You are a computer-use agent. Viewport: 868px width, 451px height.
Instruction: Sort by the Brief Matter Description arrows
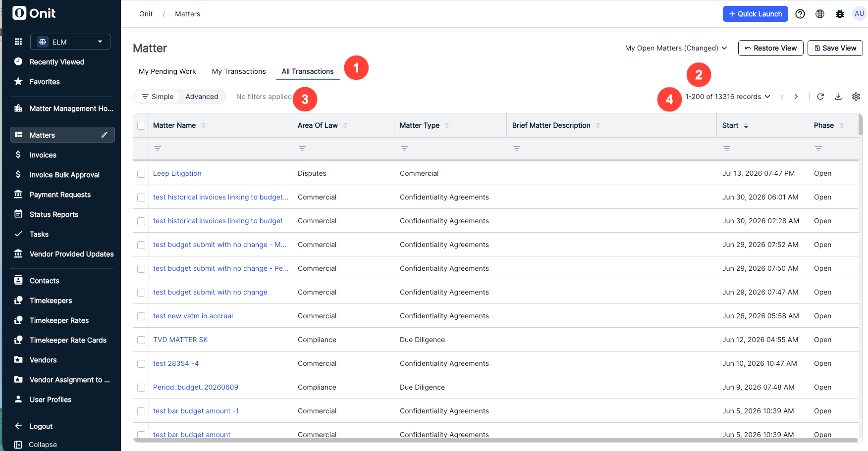[x=598, y=125]
